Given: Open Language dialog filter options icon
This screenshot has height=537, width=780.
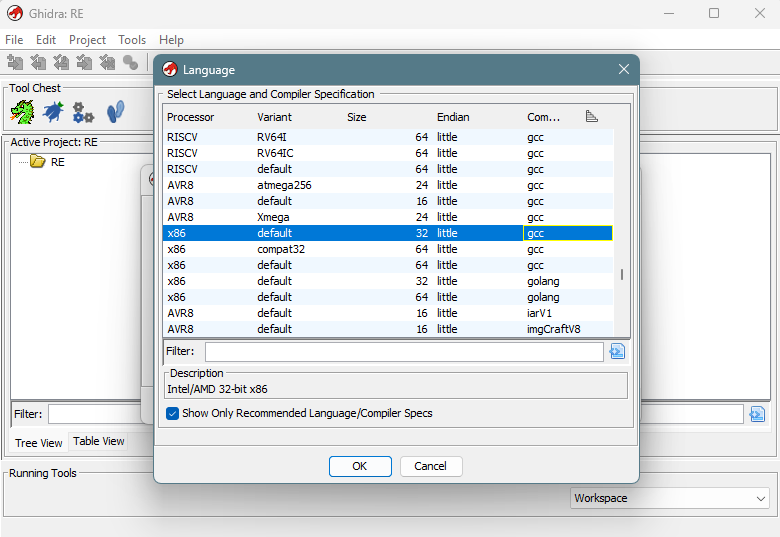Looking at the screenshot, I should pos(617,352).
